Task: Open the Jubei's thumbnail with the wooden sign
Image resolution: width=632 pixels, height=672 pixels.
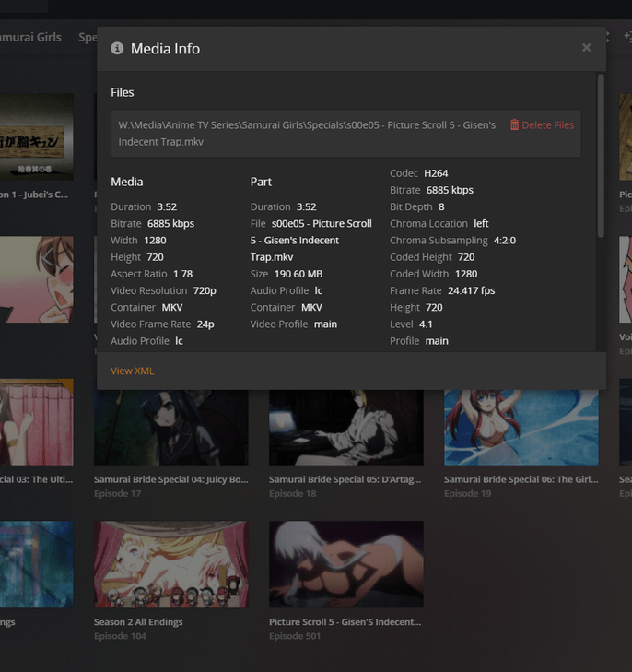Action: [x=37, y=136]
